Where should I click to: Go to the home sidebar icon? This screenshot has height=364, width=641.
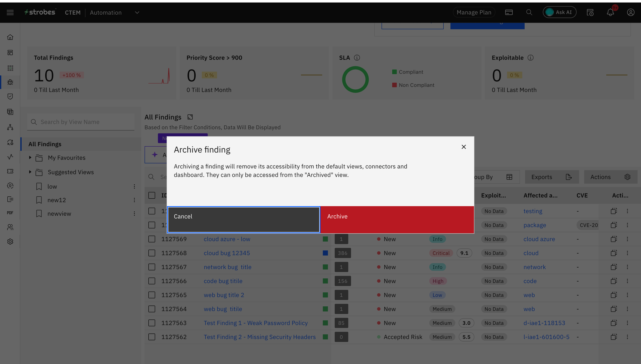click(10, 37)
